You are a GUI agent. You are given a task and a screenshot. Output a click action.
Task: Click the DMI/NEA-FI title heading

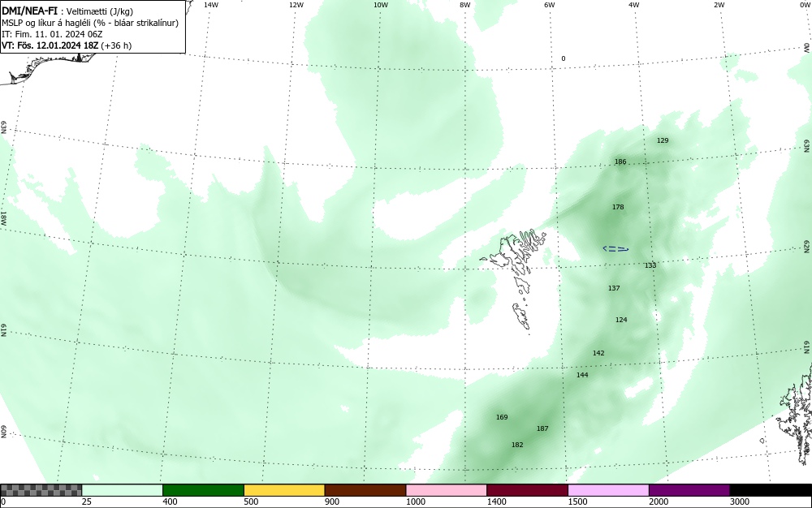tap(29, 11)
